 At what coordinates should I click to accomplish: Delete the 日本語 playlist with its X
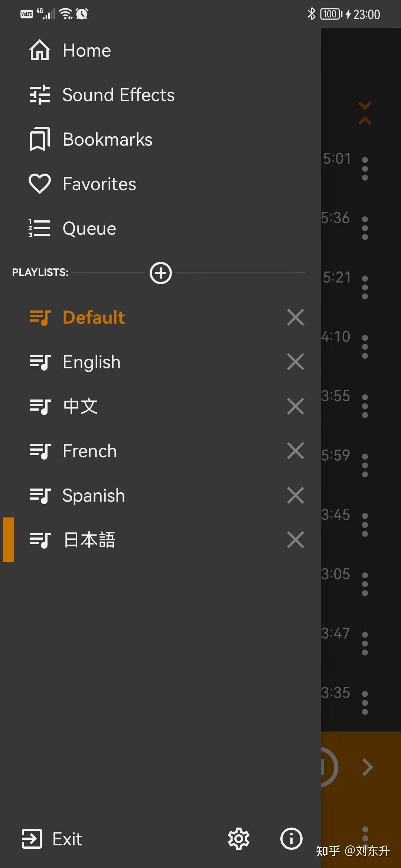pos(296,540)
